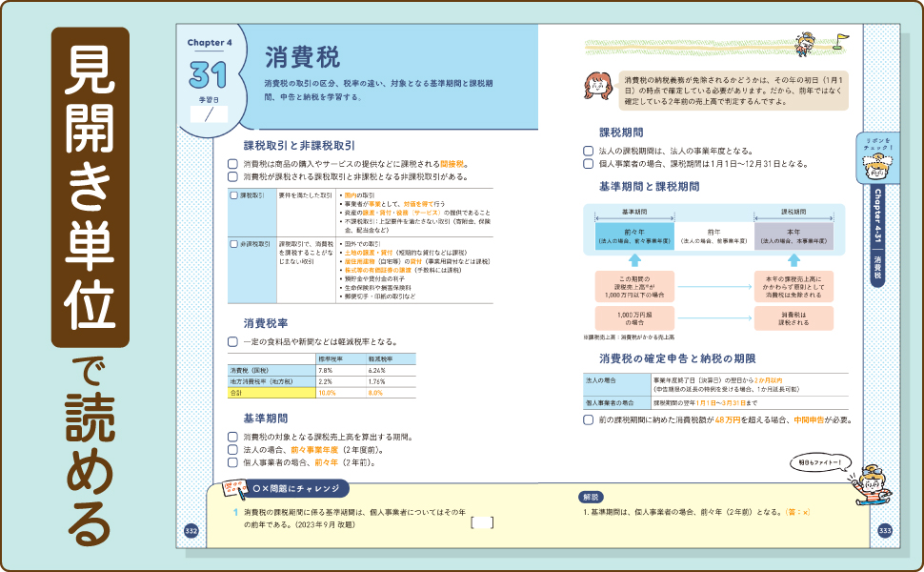Click the 見開き単位 brown title banner
Screen dimensions: 924x572
90,187
